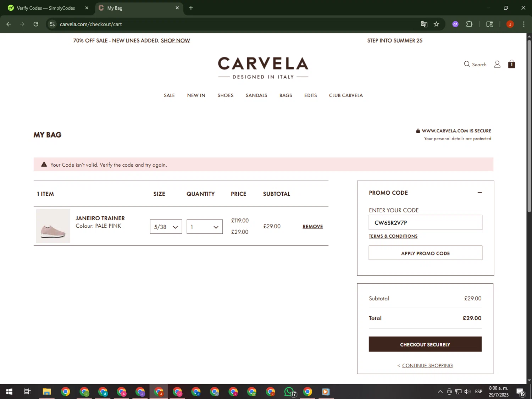This screenshot has width=532, height=399.
Task: Click the browser back arrow
Action: [x=9, y=24]
